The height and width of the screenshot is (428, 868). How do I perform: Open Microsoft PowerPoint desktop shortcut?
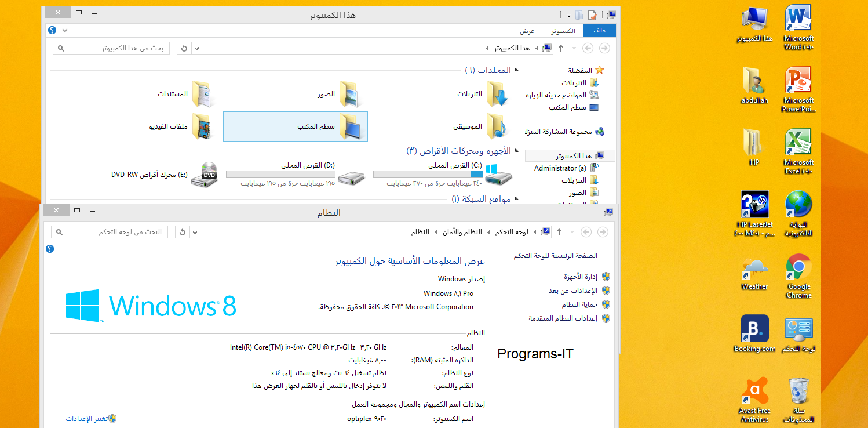click(x=798, y=90)
